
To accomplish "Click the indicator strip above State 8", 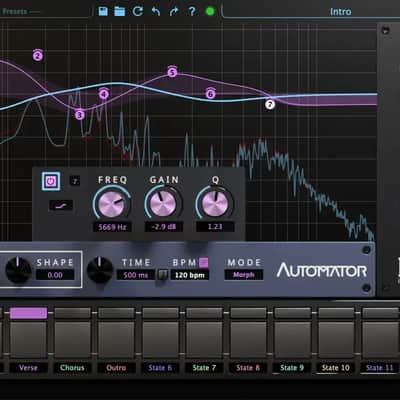I will [248, 313].
